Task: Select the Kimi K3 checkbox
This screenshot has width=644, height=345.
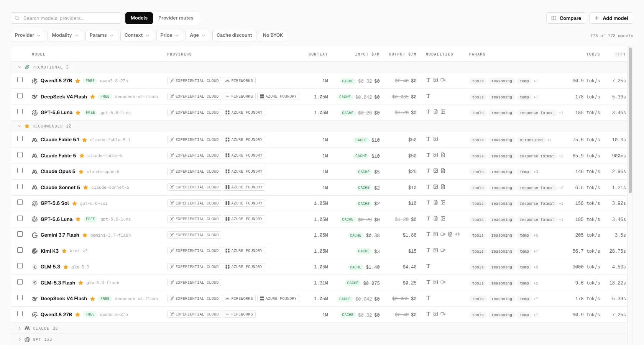Action: (20, 250)
